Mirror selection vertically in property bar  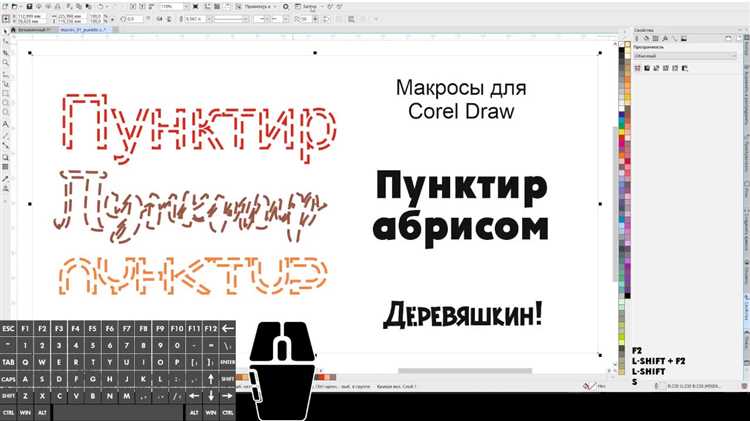[x=169, y=19]
